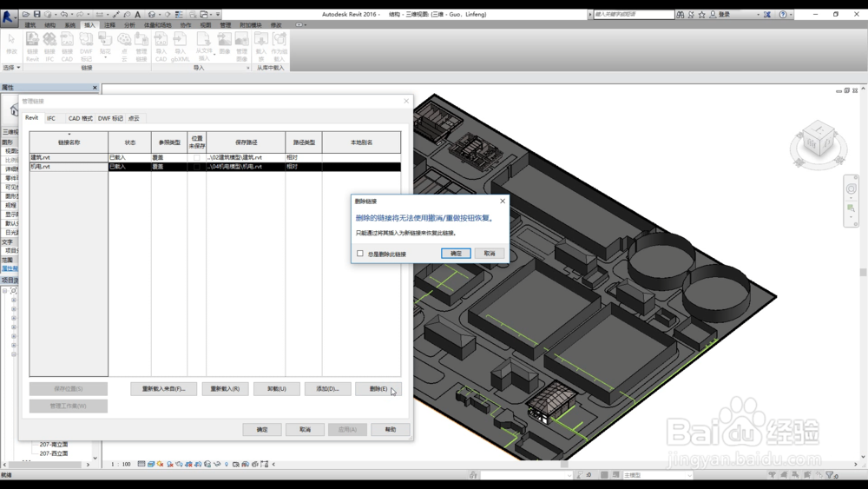Select 建筑.rvt link row

click(x=214, y=158)
